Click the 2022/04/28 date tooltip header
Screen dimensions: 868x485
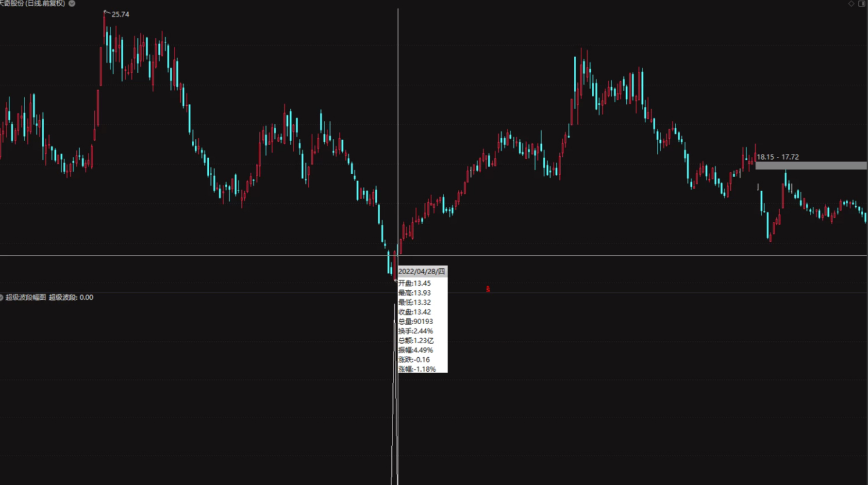point(422,271)
